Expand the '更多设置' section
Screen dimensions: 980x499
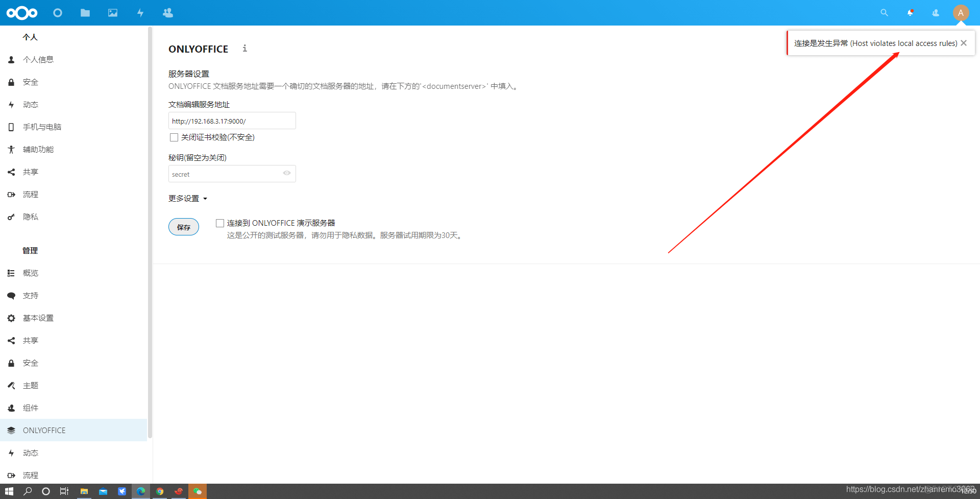click(x=188, y=198)
